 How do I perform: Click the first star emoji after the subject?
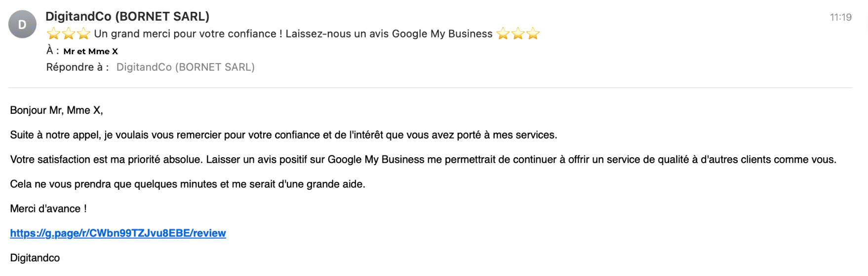coord(503,34)
